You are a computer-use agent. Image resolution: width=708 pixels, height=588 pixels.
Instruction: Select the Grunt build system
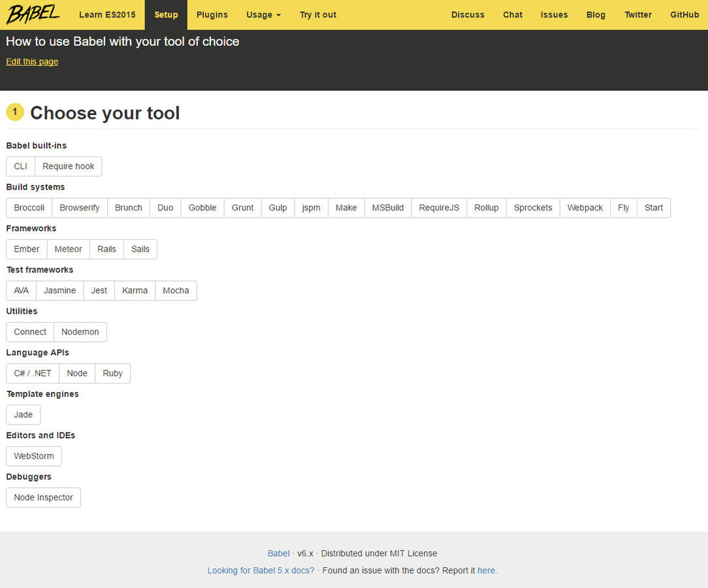point(242,208)
